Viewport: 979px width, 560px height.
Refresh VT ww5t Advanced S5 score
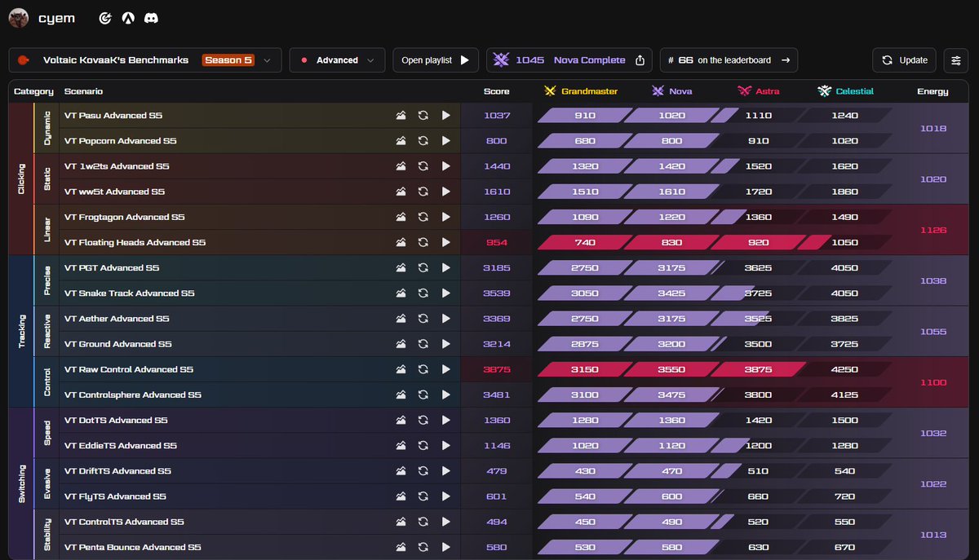click(x=423, y=192)
